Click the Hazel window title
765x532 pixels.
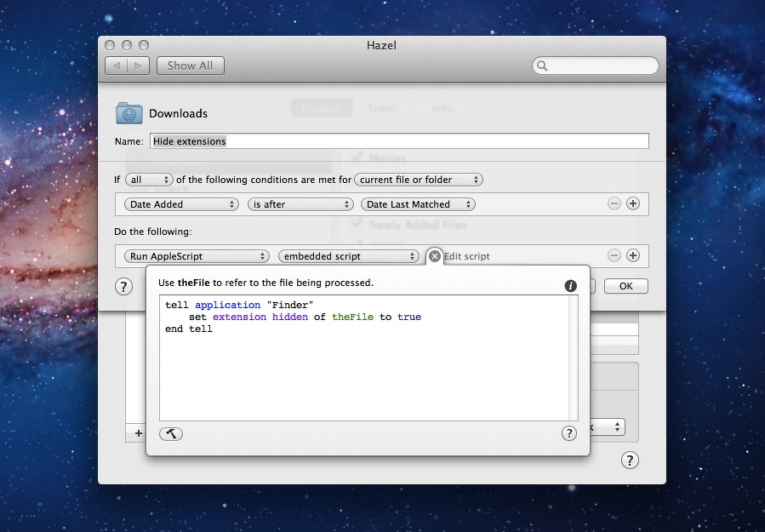tap(381, 45)
